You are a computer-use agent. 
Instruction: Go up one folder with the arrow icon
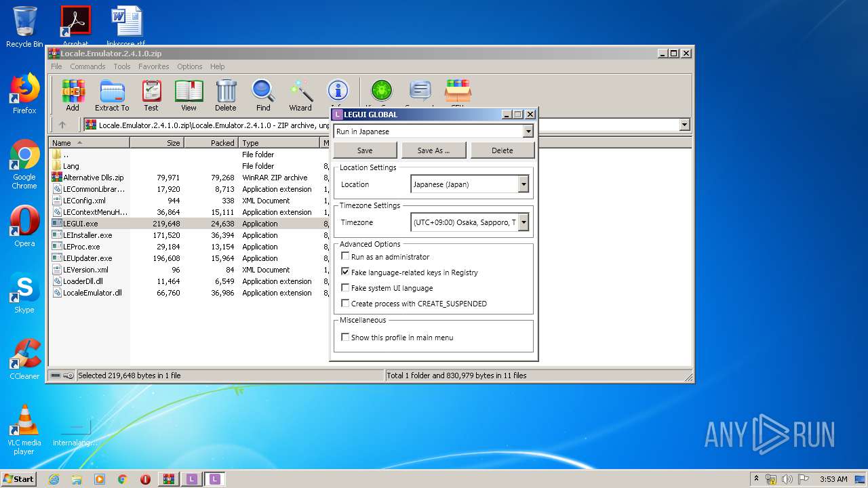[62, 125]
